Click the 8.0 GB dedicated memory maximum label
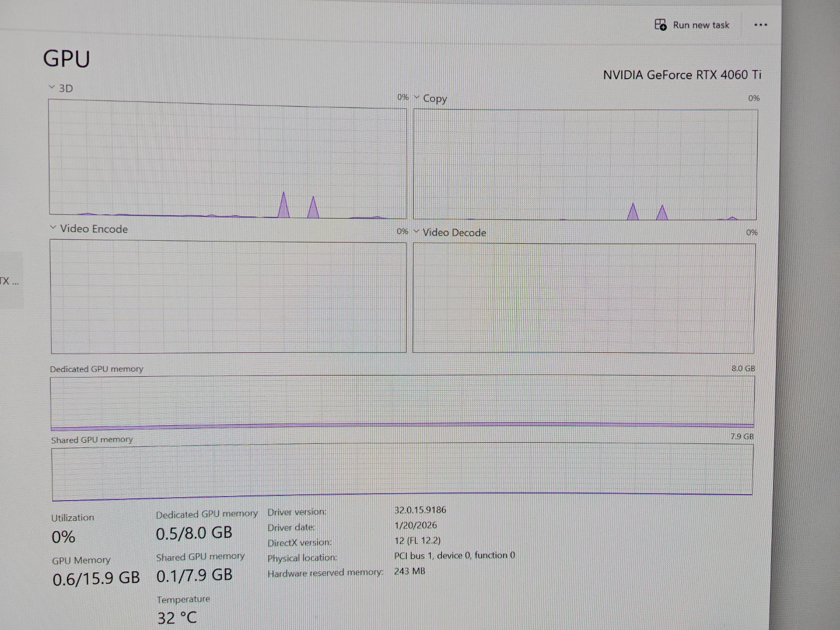Screen dimensions: 840x630 coord(743,369)
